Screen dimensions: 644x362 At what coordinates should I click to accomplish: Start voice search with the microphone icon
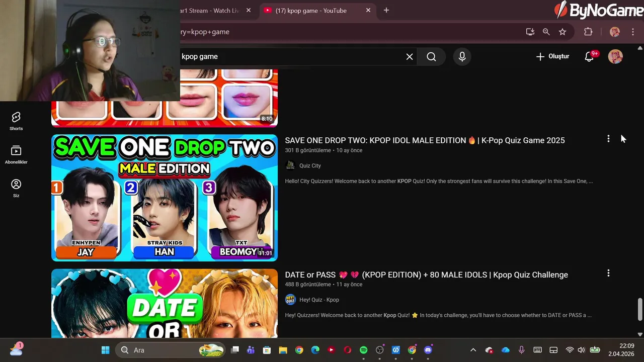[x=462, y=57]
